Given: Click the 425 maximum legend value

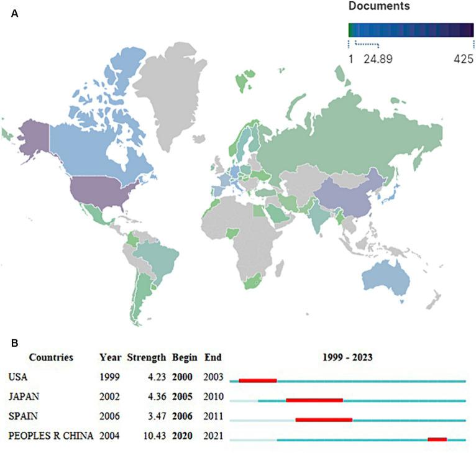Looking at the screenshot, I should [x=462, y=60].
